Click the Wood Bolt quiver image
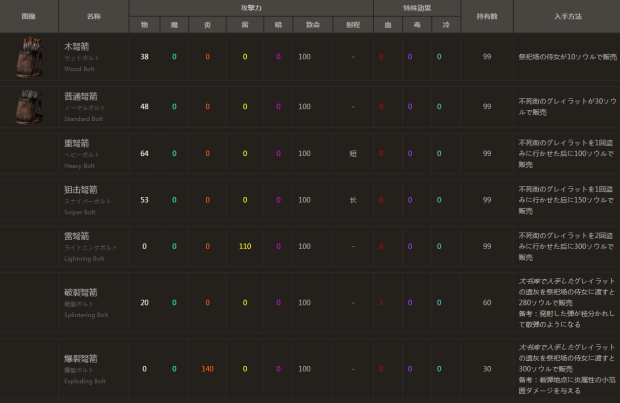Screen dimensions: 620x403 pos(29,58)
